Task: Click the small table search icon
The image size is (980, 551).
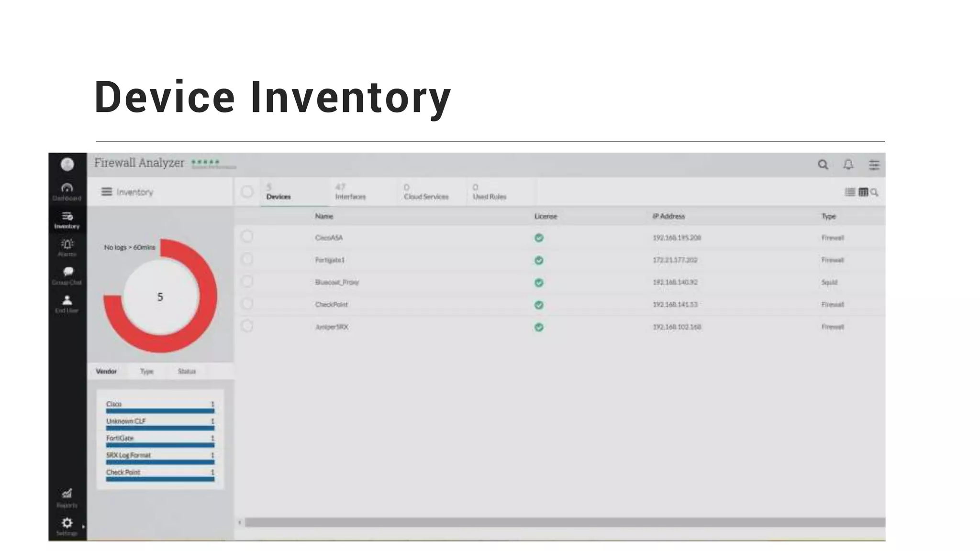Action: click(874, 192)
